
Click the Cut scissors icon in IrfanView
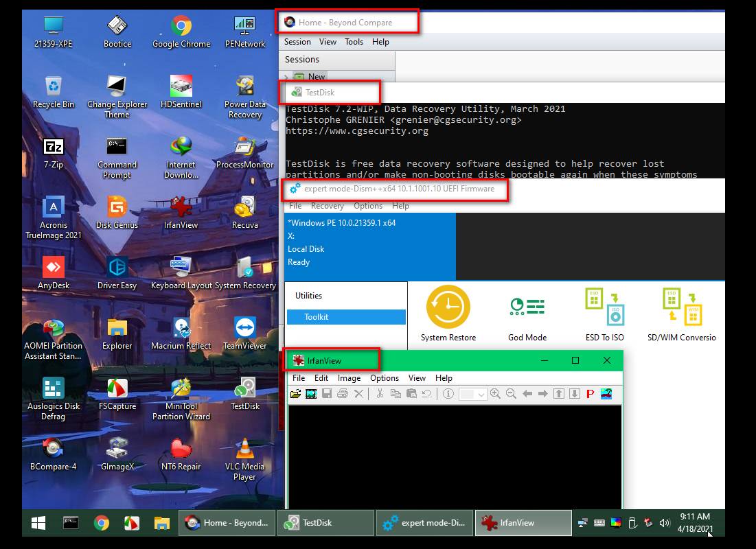[x=380, y=394]
